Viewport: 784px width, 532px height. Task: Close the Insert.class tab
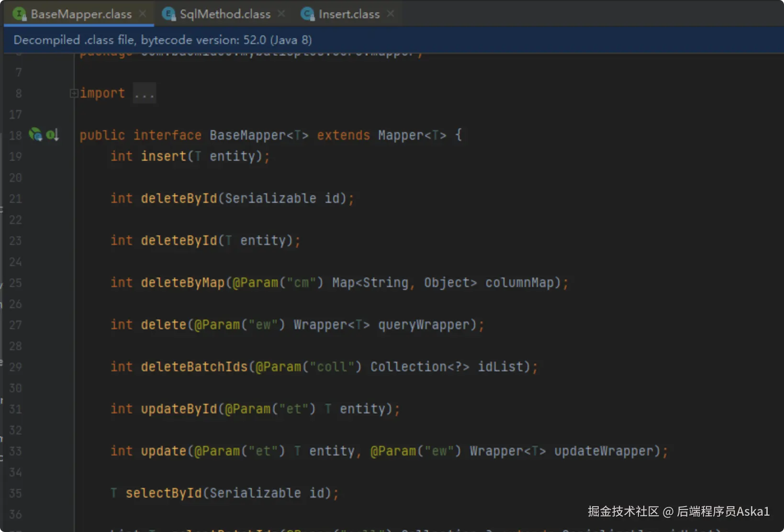(x=391, y=14)
